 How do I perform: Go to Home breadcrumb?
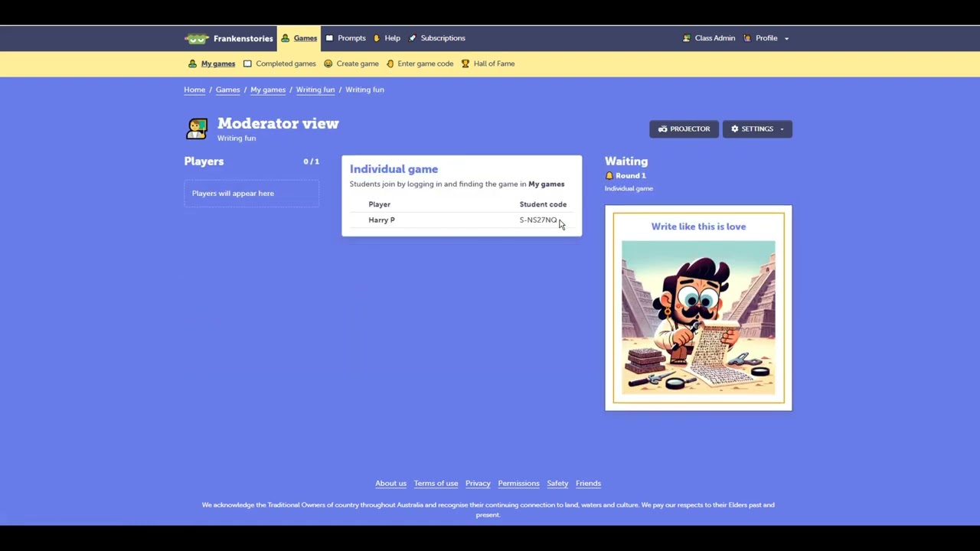(194, 90)
